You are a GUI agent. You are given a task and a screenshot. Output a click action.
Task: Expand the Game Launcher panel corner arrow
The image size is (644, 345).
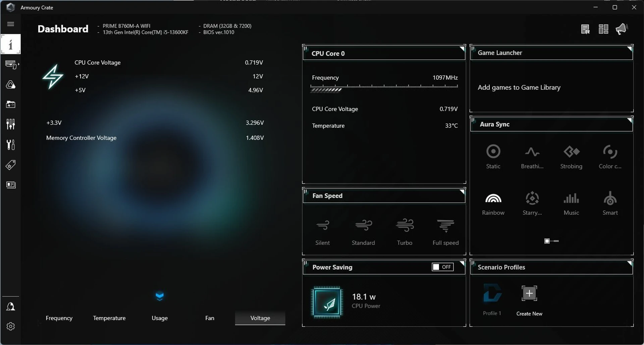tap(629, 49)
